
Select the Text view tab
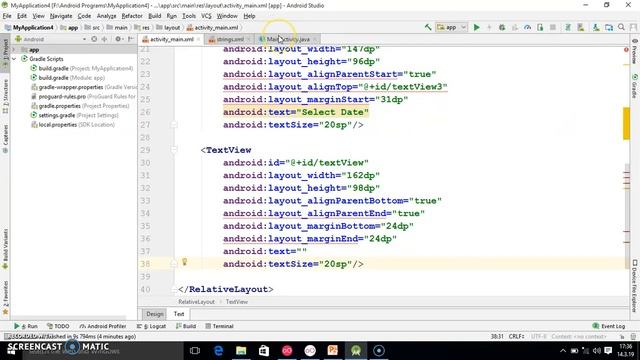[x=179, y=314]
